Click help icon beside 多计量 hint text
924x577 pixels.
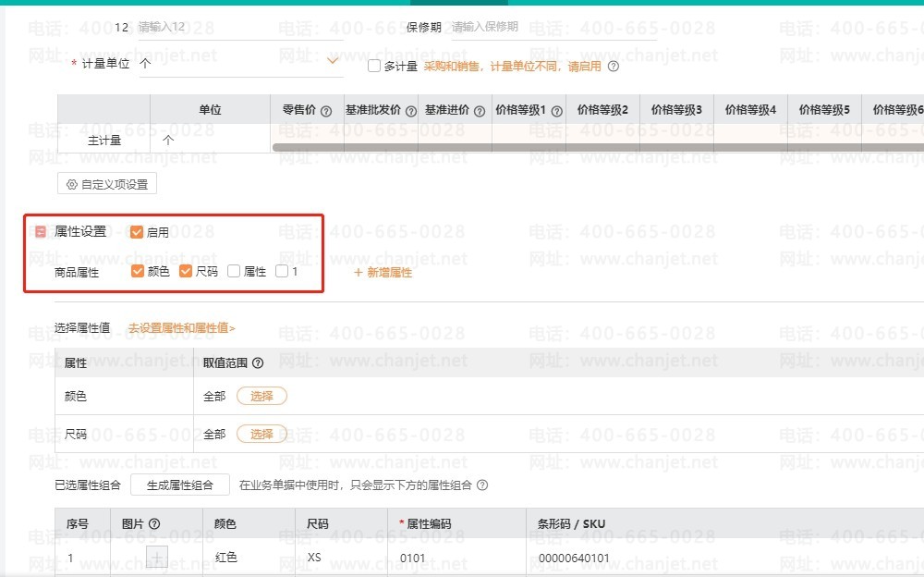[x=613, y=66]
